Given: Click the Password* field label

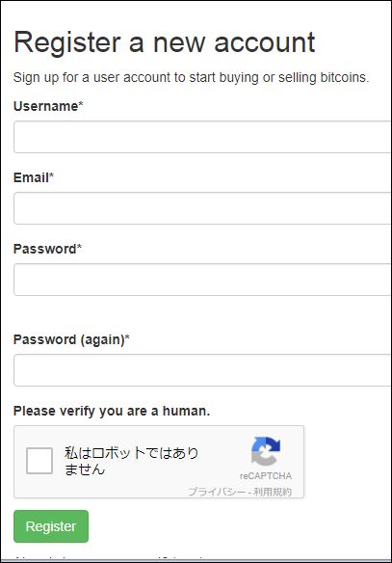Looking at the screenshot, I should 47,249.
